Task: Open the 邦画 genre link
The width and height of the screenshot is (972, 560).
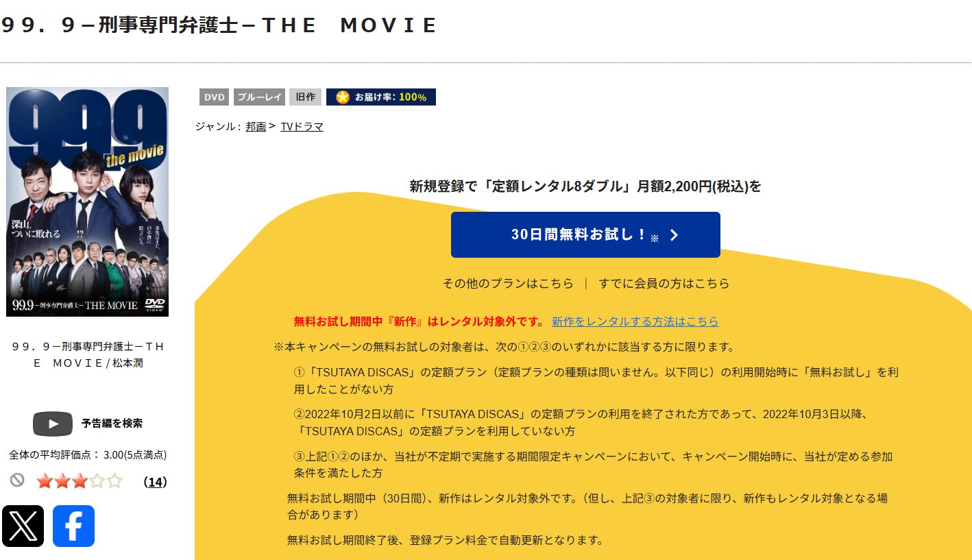Action: (256, 127)
